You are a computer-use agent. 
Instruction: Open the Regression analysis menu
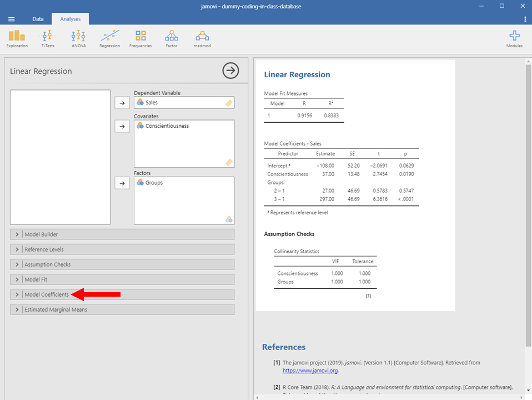(x=109, y=38)
